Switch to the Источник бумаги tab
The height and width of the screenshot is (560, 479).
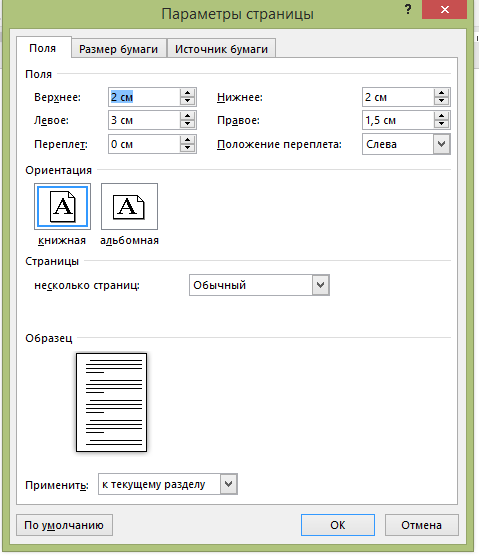point(221,49)
